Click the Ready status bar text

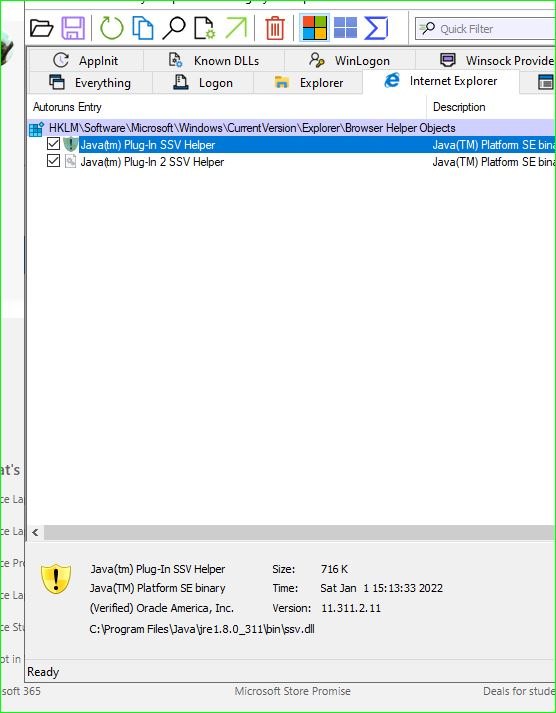[43, 672]
